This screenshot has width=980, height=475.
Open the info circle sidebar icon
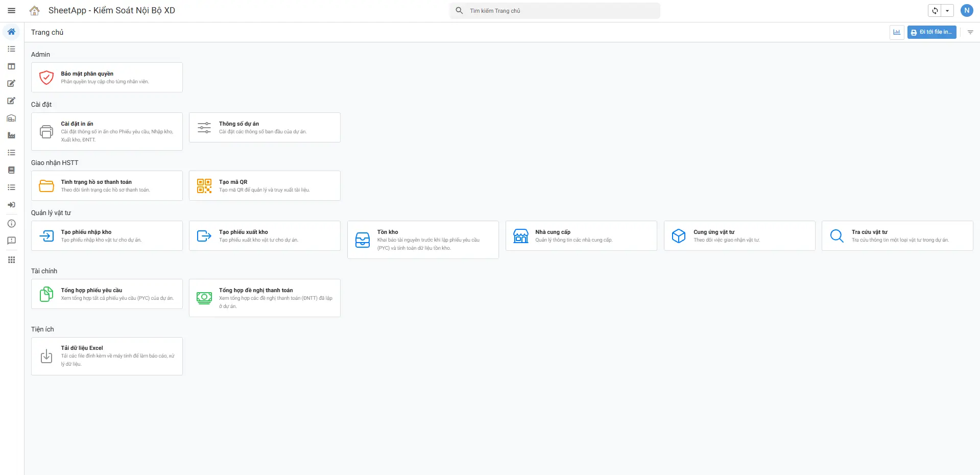pos(11,224)
